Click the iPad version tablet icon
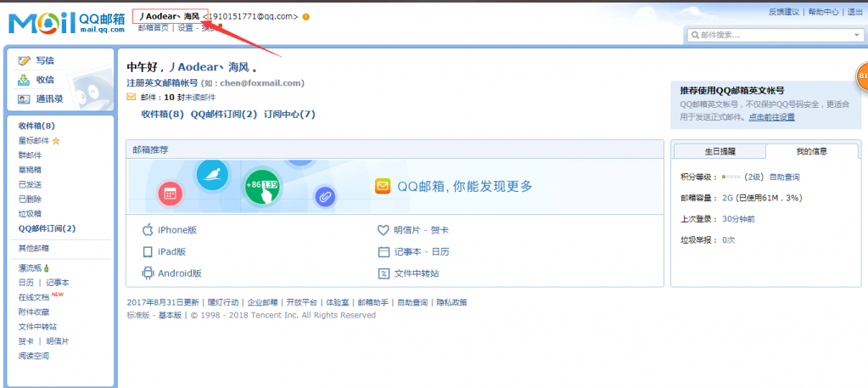The image size is (868, 388). 148,252
